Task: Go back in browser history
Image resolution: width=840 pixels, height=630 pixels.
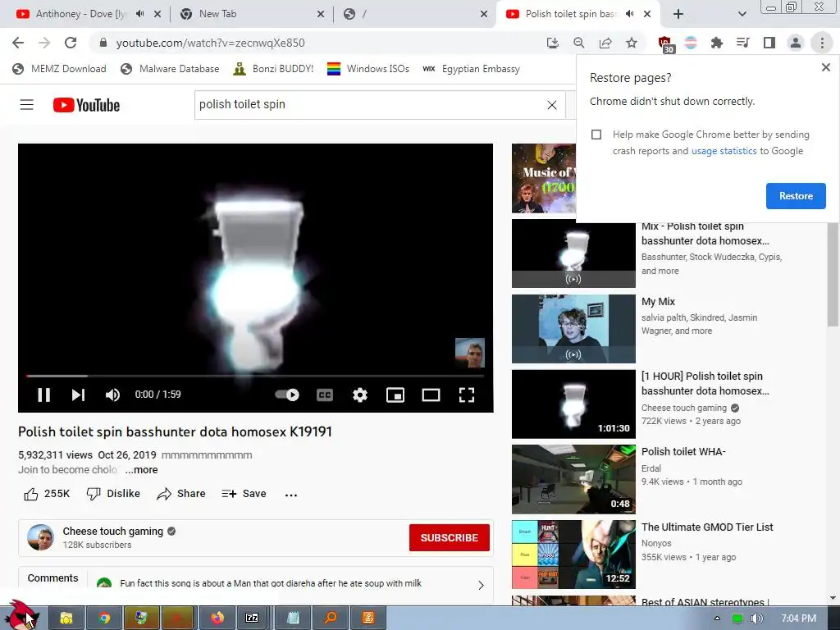Action: (18, 43)
